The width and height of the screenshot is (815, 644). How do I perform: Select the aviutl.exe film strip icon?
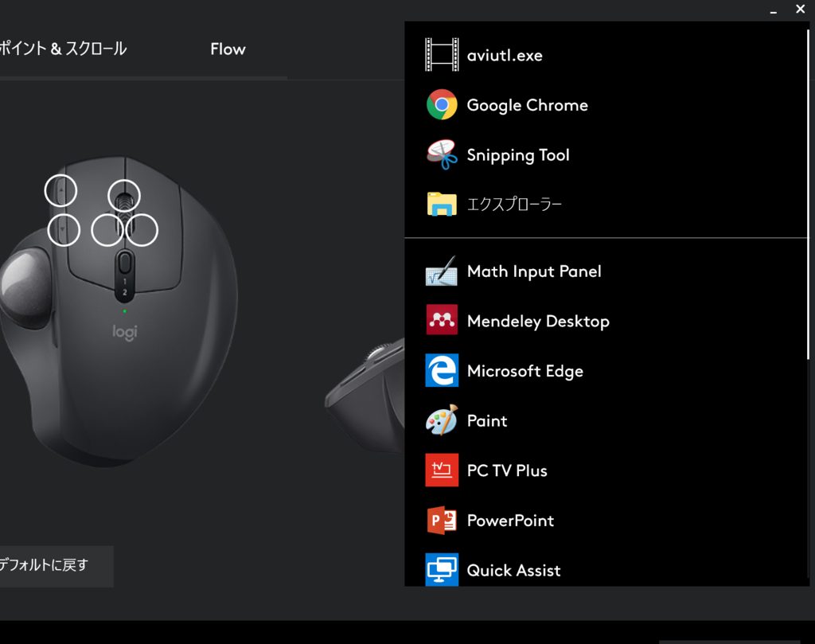pyautogui.click(x=442, y=55)
